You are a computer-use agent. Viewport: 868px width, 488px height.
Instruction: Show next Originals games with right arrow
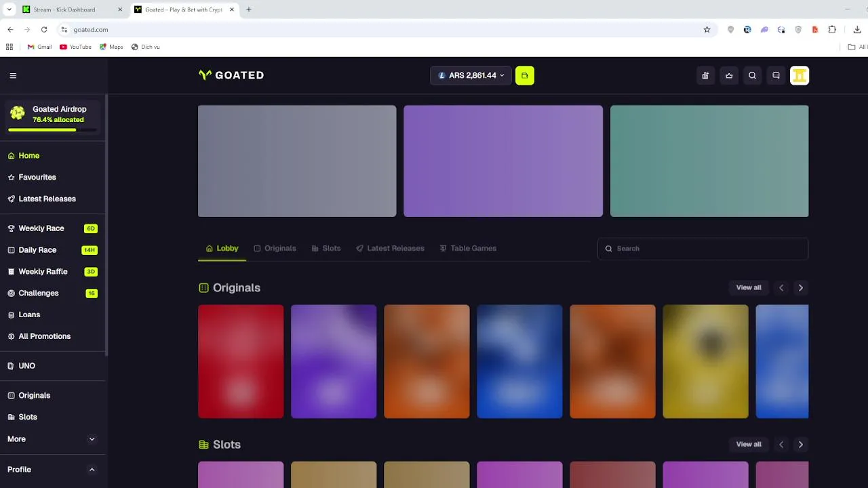[x=800, y=288]
